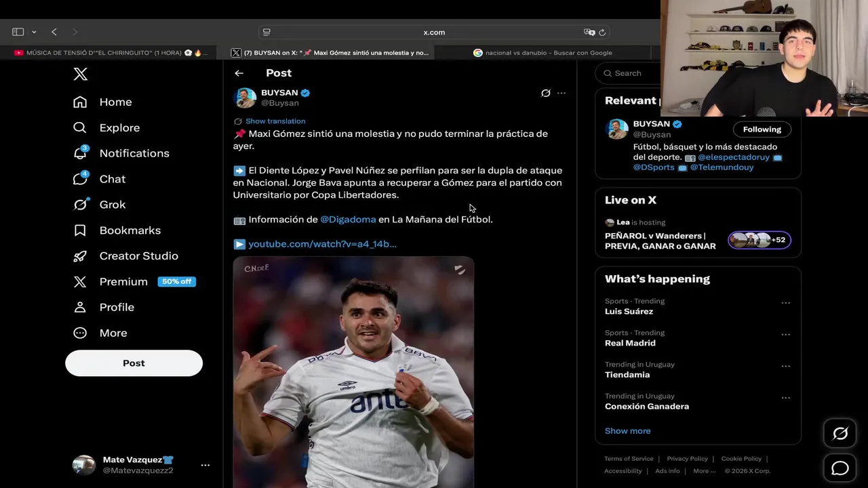Screen dimensions: 868x488
Task: Open @DSports mention in bio
Action: 654,167
